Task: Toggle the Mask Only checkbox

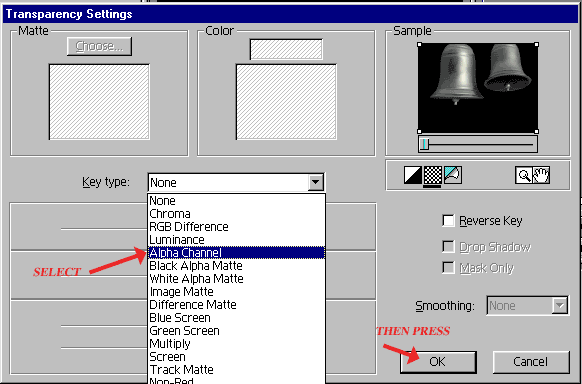Action: pos(448,268)
